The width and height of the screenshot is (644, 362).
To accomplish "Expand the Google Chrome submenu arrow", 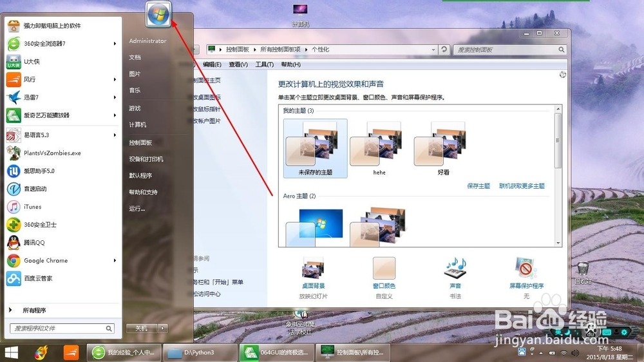I will [x=115, y=260].
